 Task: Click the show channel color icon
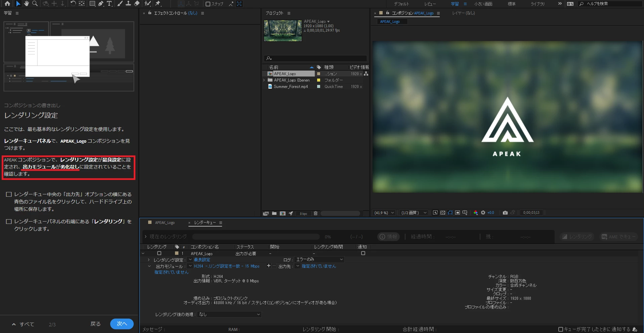[x=475, y=212]
